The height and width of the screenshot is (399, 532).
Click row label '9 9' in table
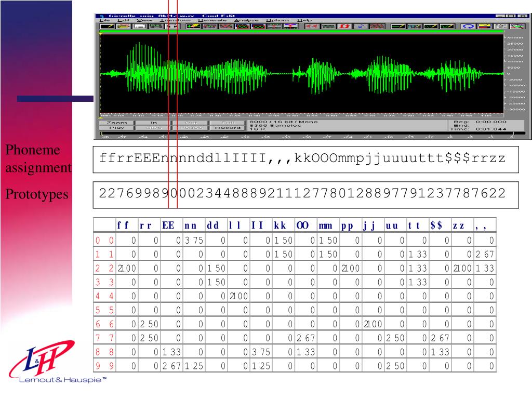click(104, 366)
